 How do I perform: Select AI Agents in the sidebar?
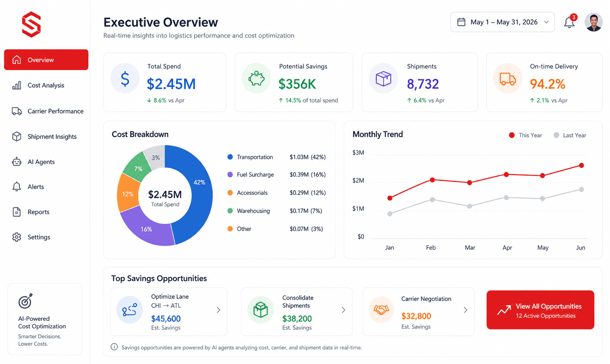point(46,162)
